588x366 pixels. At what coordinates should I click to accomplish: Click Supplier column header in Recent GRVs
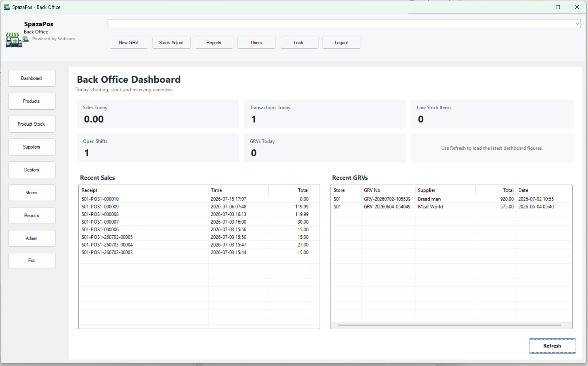pos(446,190)
